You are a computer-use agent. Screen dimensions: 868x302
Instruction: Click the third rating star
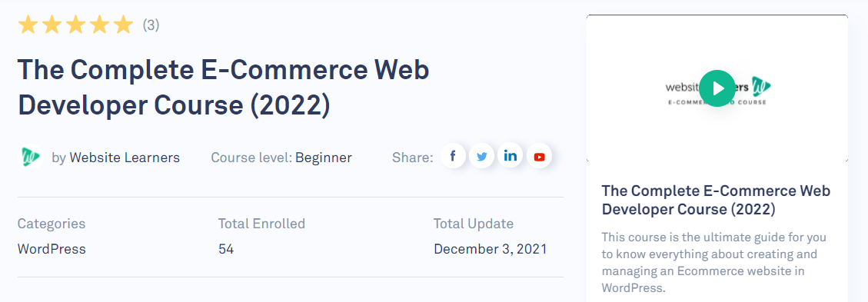pos(76,25)
